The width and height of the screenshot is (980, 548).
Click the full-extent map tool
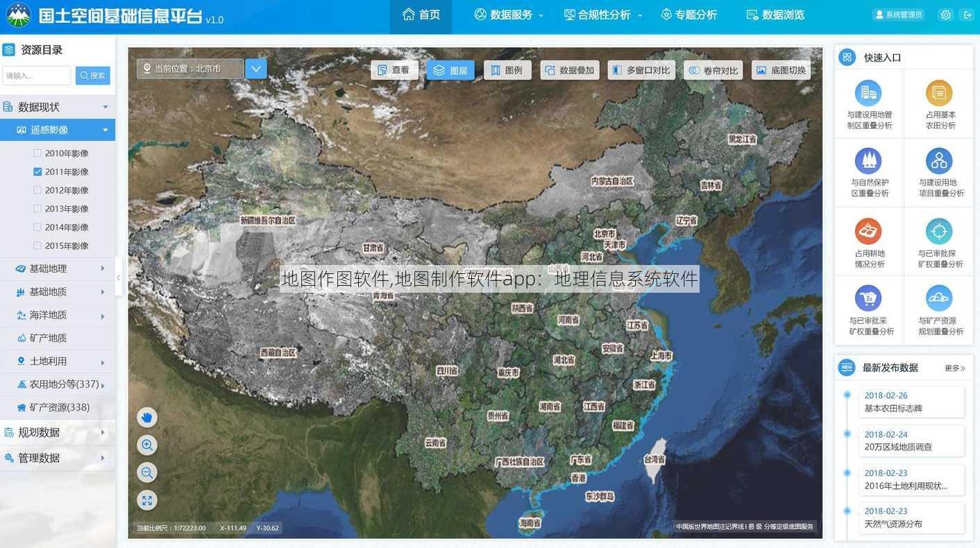pyautogui.click(x=146, y=501)
